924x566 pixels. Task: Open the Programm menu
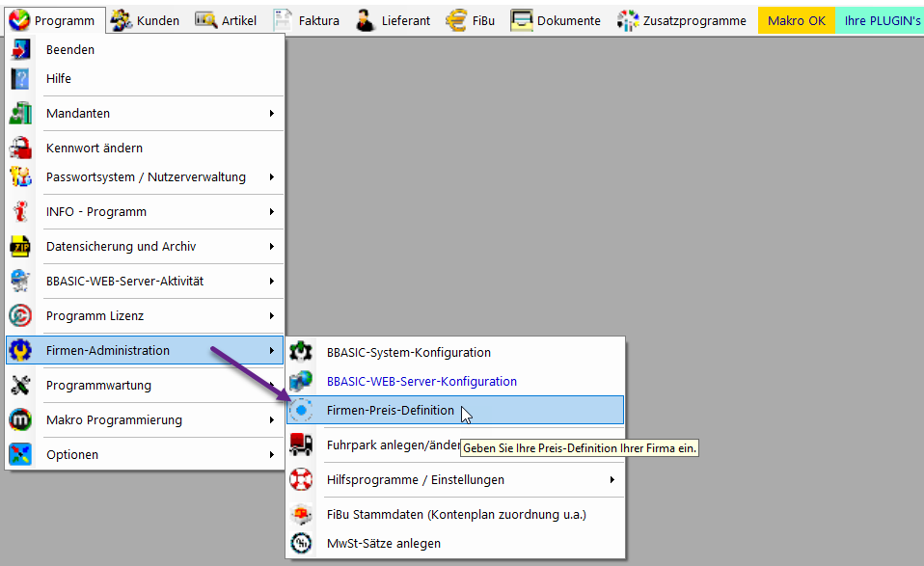click(x=55, y=20)
